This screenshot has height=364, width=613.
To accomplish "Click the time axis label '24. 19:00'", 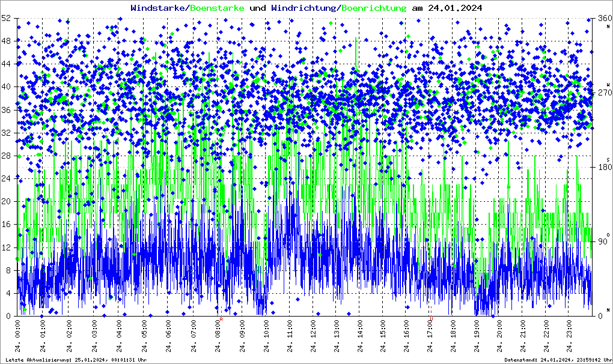I will (476, 336).
